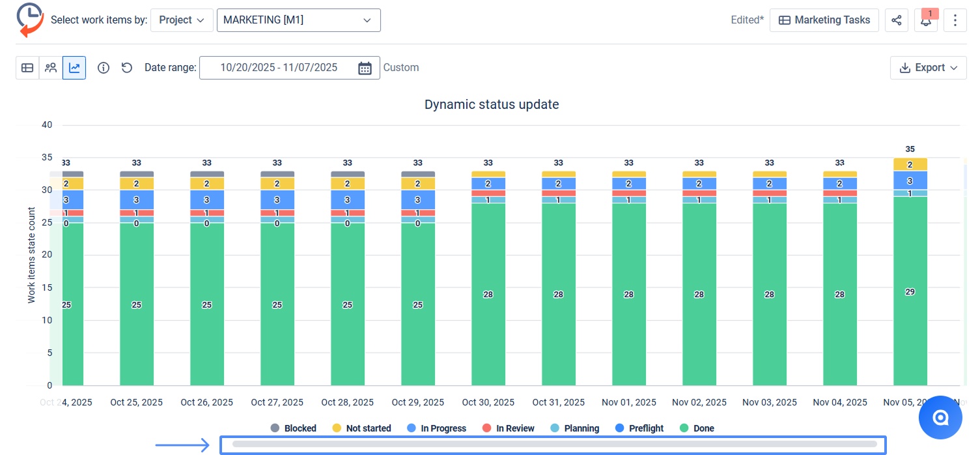This screenshot has height=455, width=980.
Task: Click the share icon button
Action: point(897,20)
